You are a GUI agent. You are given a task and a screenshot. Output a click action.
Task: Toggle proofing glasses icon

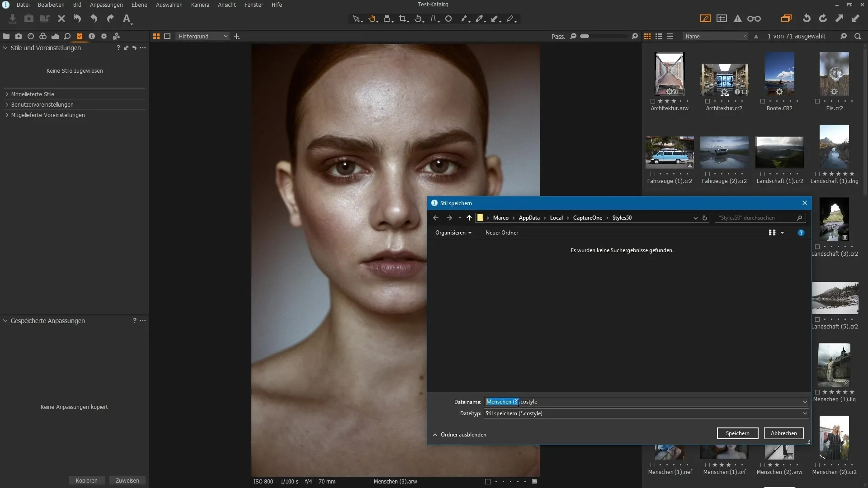[754, 19]
